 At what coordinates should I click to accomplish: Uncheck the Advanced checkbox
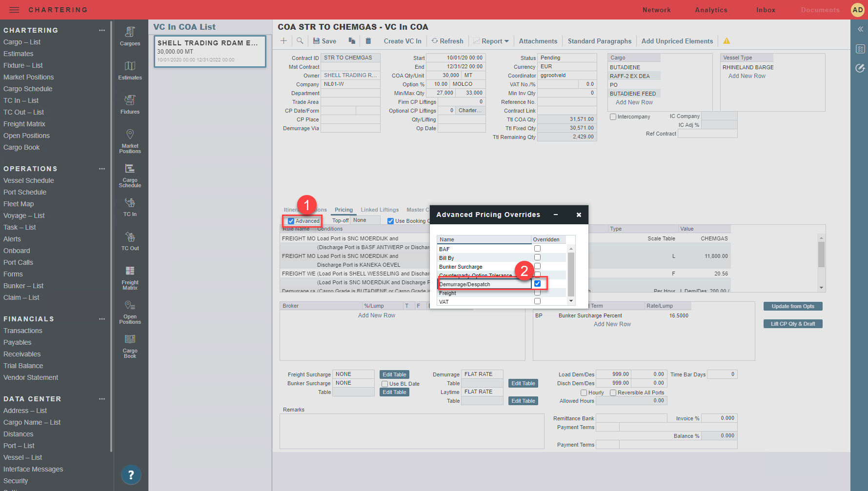point(291,221)
